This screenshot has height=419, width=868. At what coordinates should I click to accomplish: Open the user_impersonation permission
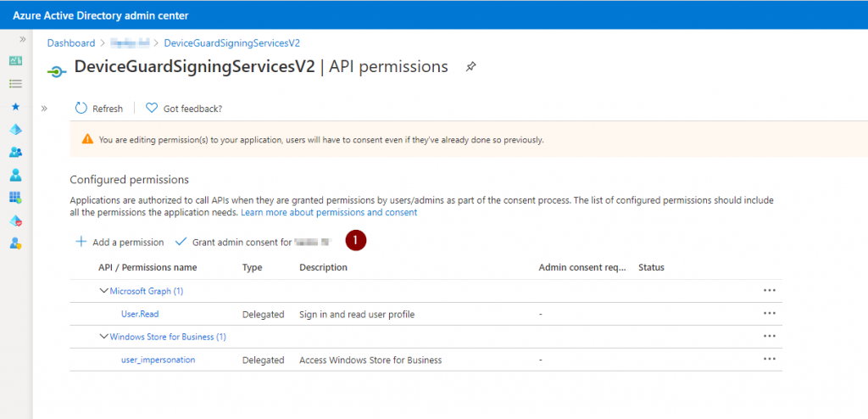pyautogui.click(x=159, y=360)
